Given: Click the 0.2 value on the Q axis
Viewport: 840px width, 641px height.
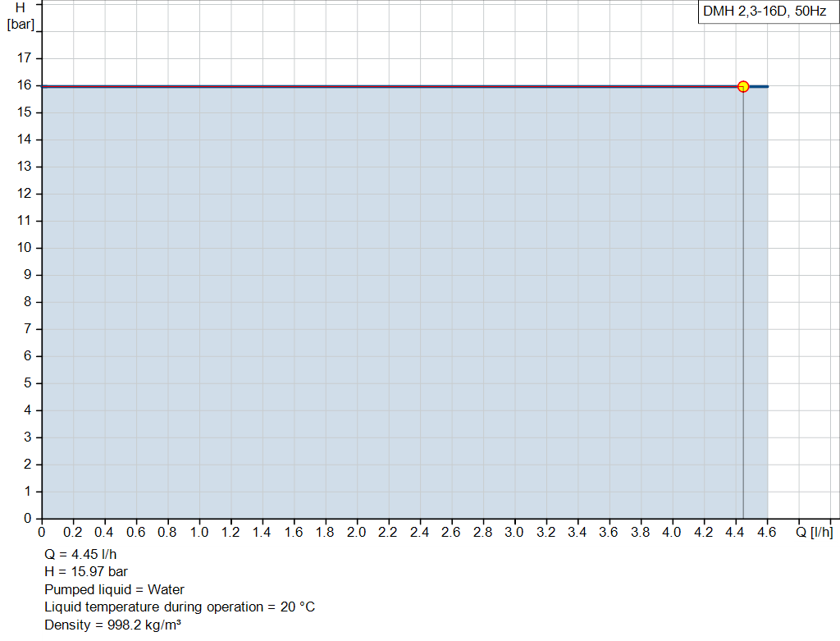Looking at the screenshot, I should pos(73,532).
